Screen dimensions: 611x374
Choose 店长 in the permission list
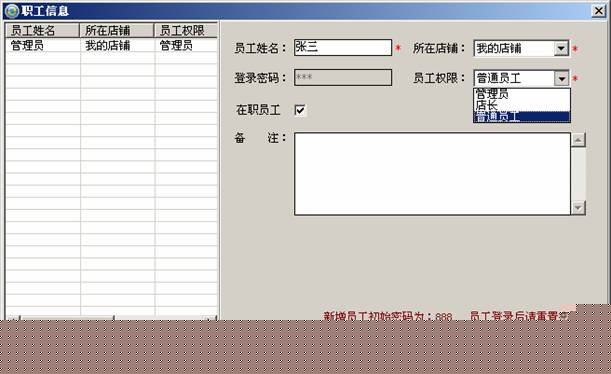(522, 105)
